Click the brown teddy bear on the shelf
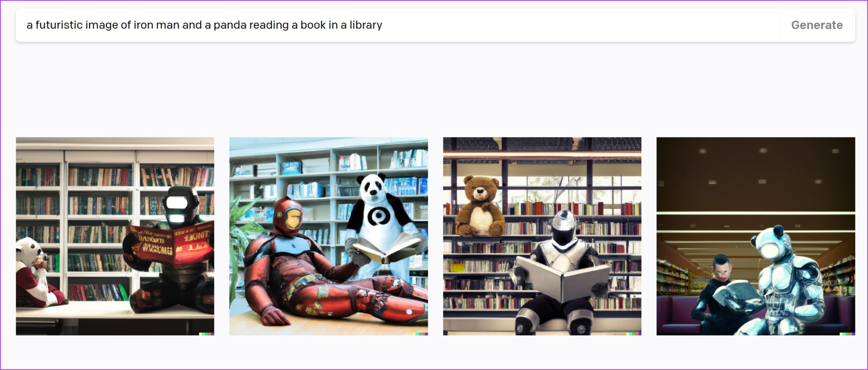 480,206
